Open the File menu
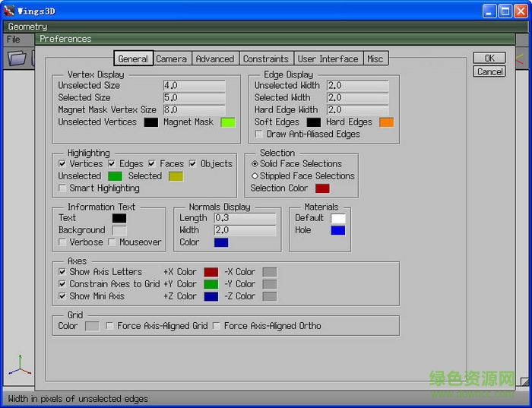Image resolution: width=532 pixels, height=408 pixels. [x=14, y=39]
